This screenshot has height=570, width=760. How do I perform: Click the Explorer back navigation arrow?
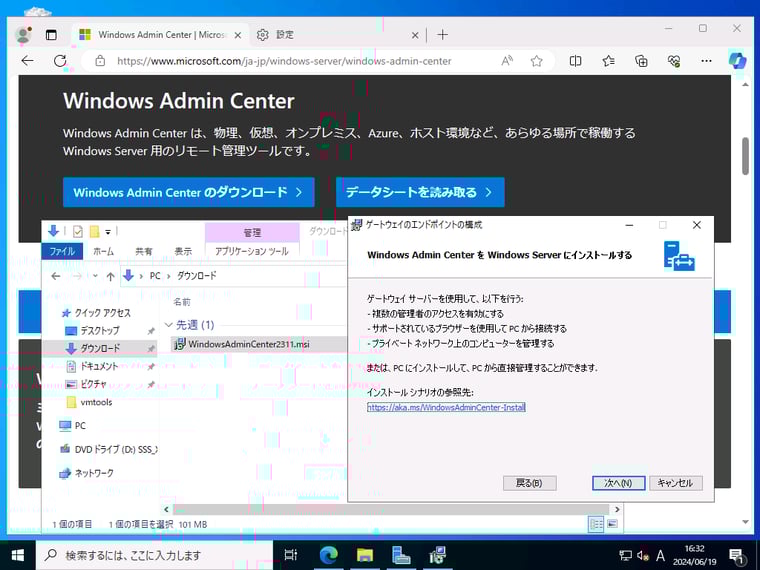[x=56, y=276]
